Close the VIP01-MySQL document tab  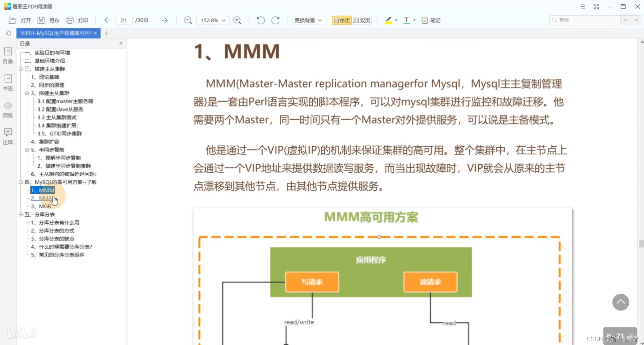click(x=95, y=33)
